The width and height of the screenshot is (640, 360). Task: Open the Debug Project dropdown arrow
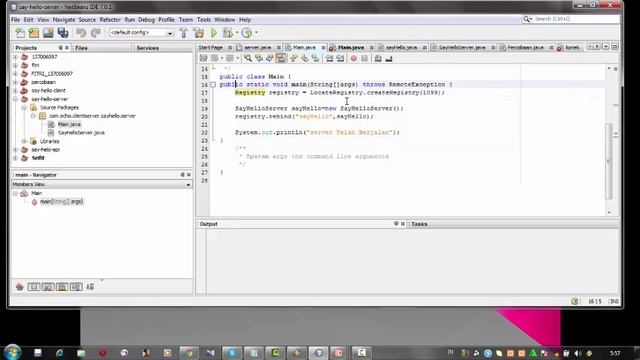tap(237, 33)
